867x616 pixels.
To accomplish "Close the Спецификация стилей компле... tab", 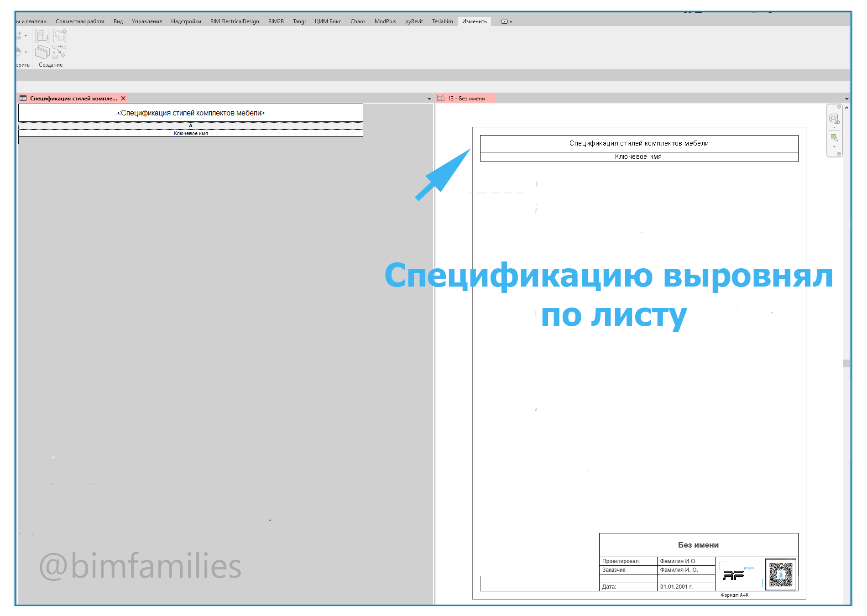I will coord(123,98).
